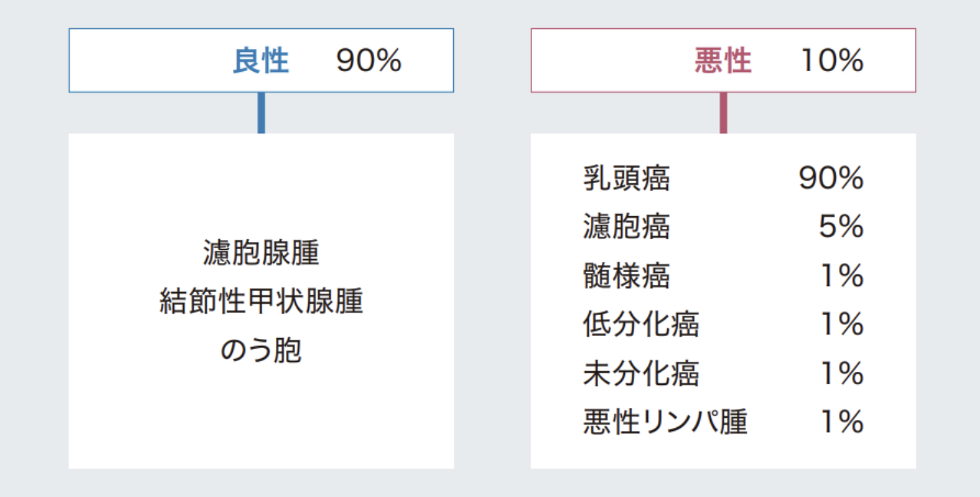The width and height of the screenshot is (980, 497).
Task: Click the 濾胞腺腫 text entry
Action: (x=261, y=254)
